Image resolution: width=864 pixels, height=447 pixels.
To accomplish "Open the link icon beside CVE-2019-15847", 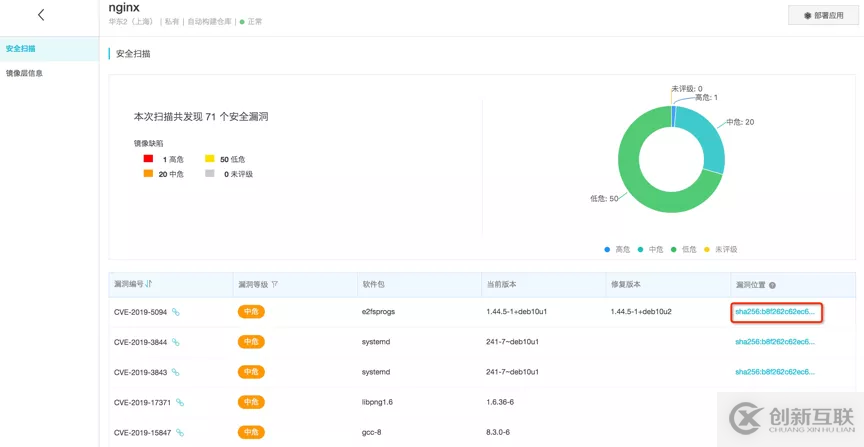I will 180,432.
